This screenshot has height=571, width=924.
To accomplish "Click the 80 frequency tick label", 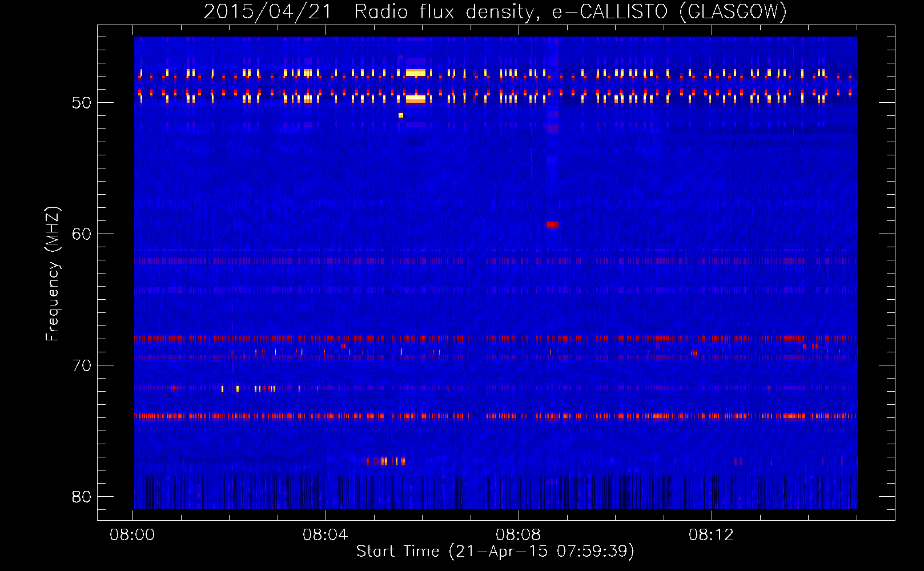I will click(82, 497).
